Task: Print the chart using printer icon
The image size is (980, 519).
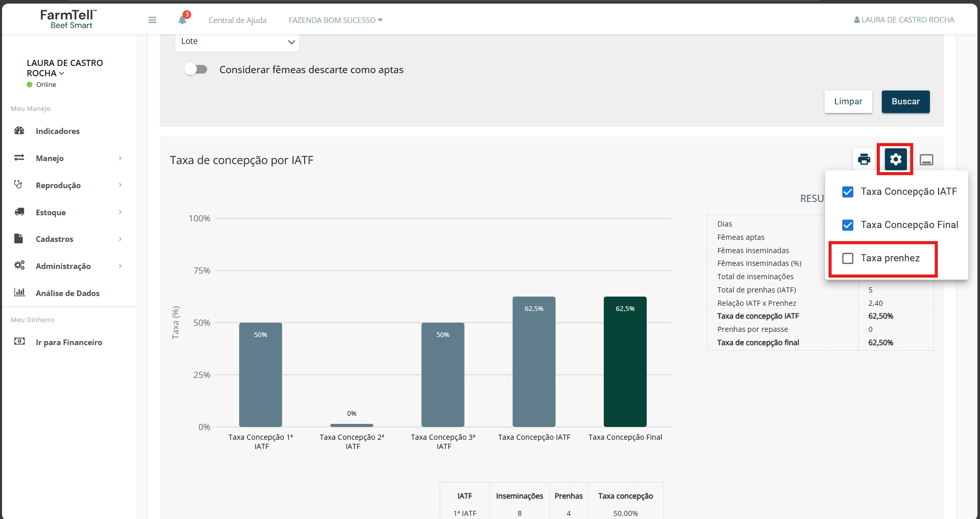Action: (x=864, y=160)
